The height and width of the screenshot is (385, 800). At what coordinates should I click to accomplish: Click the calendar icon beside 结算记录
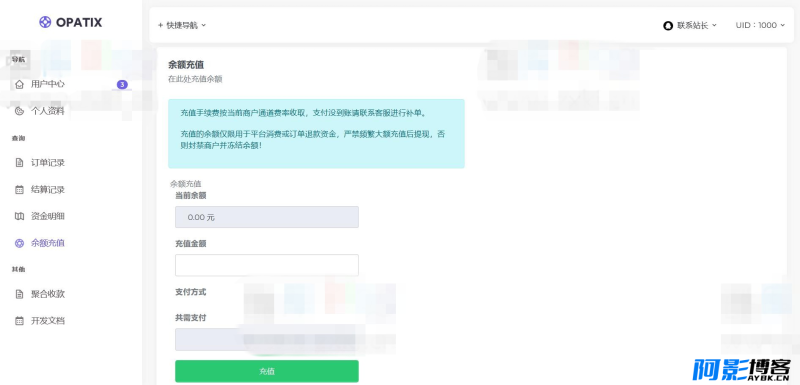(x=19, y=190)
